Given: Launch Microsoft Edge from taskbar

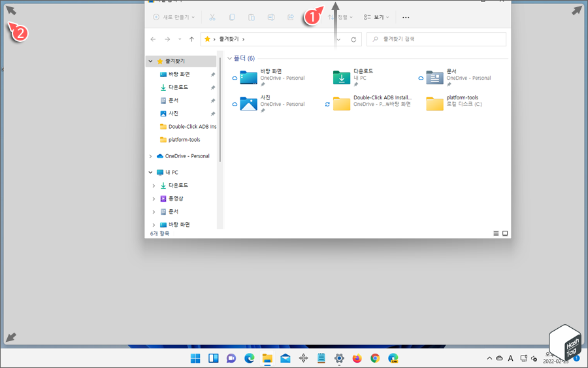Looking at the screenshot, I should tap(250, 358).
